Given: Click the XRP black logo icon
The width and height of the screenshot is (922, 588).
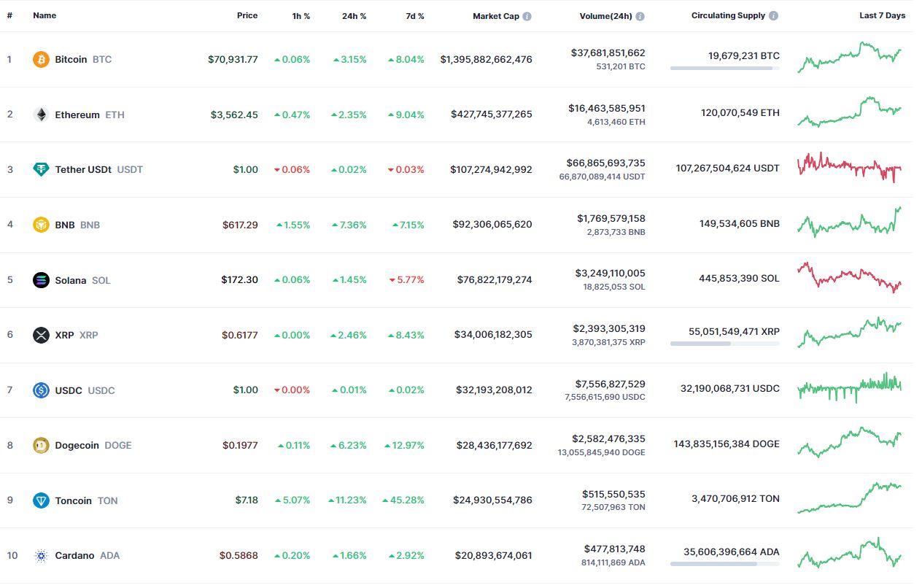Looking at the screenshot, I should [42, 335].
